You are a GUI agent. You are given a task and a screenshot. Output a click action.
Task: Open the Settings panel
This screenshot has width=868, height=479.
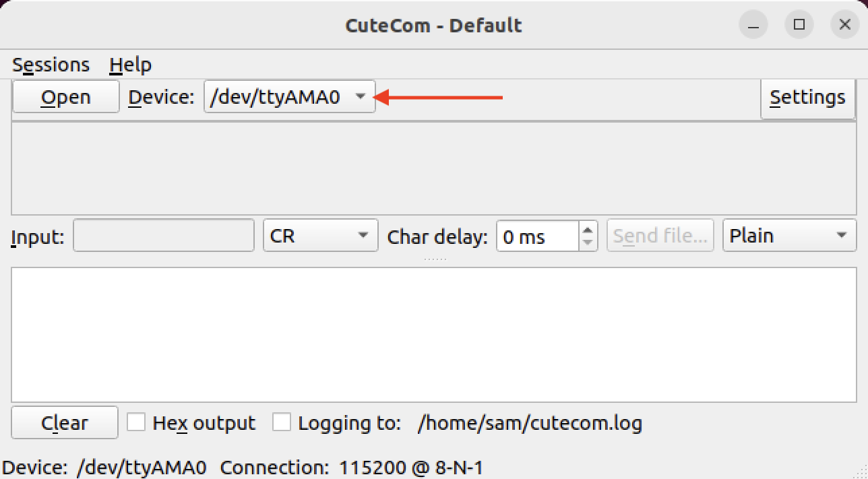click(807, 98)
